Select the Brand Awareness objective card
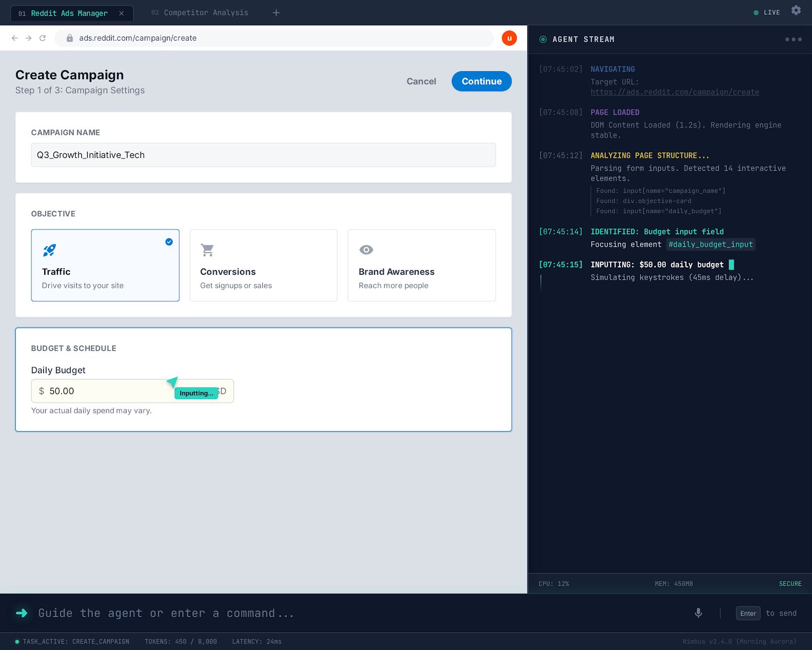Image resolution: width=812 pixels, height=650 pixels. coord(422,265)
